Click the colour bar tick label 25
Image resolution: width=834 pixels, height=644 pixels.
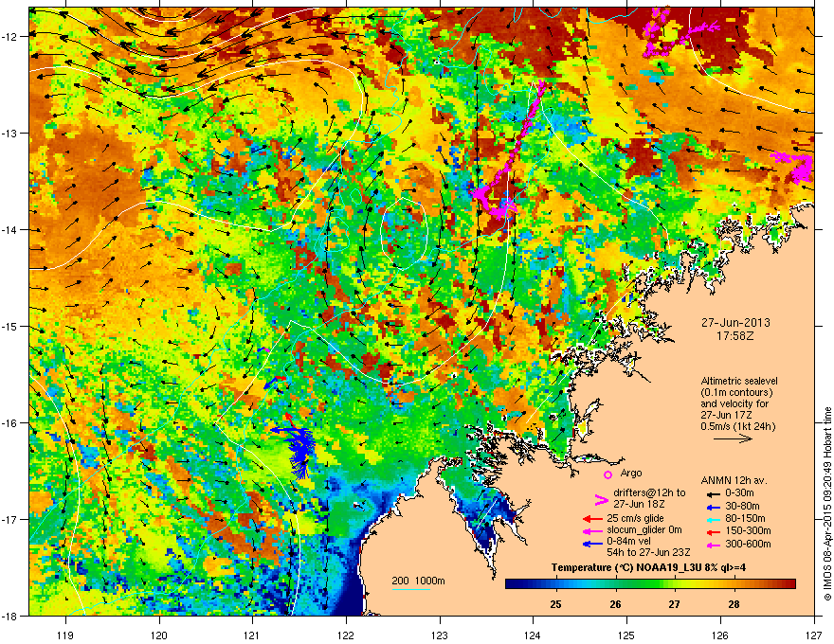point(555,604)
